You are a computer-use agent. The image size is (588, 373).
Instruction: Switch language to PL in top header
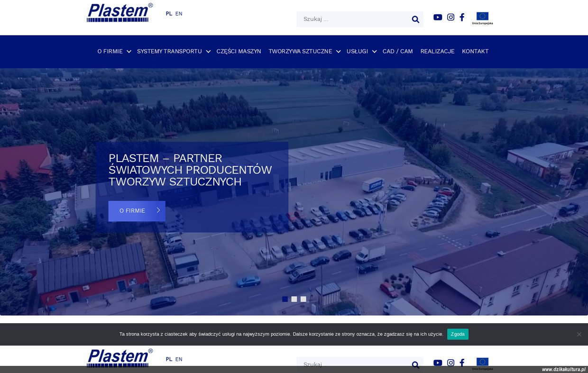tap(169, 14)
